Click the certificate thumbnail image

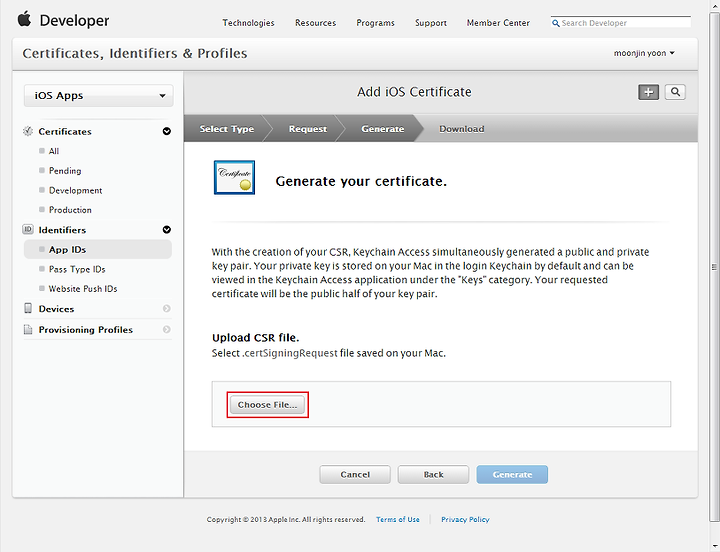pos(234,177)
